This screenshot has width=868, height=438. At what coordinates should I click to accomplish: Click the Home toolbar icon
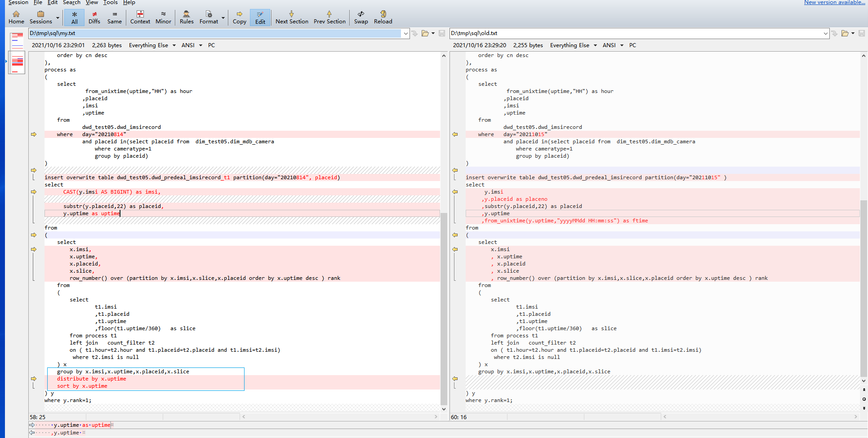point(16,17)
